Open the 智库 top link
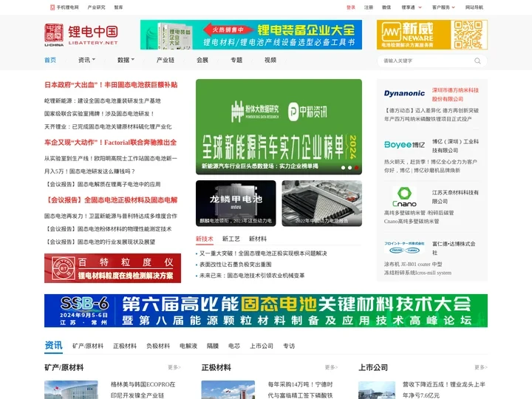Image resolution: width=532 pixels, height=399 pixels. pos(118,7)
